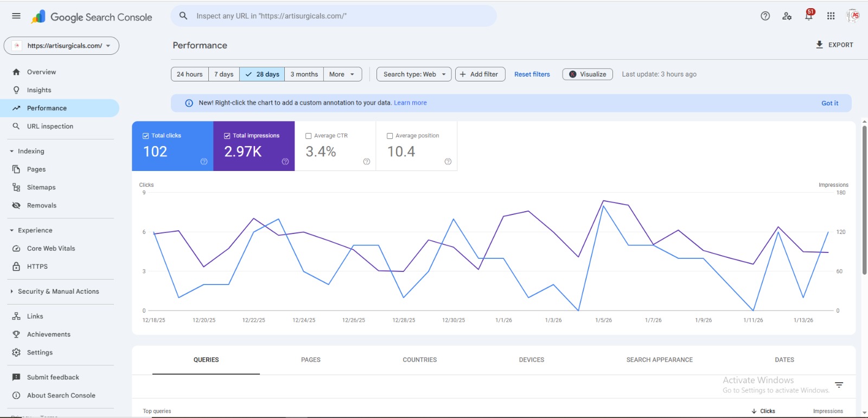Click the search magnifier icon in URL bar
This screenshot has height=418, width=868.
click(183, 16)
